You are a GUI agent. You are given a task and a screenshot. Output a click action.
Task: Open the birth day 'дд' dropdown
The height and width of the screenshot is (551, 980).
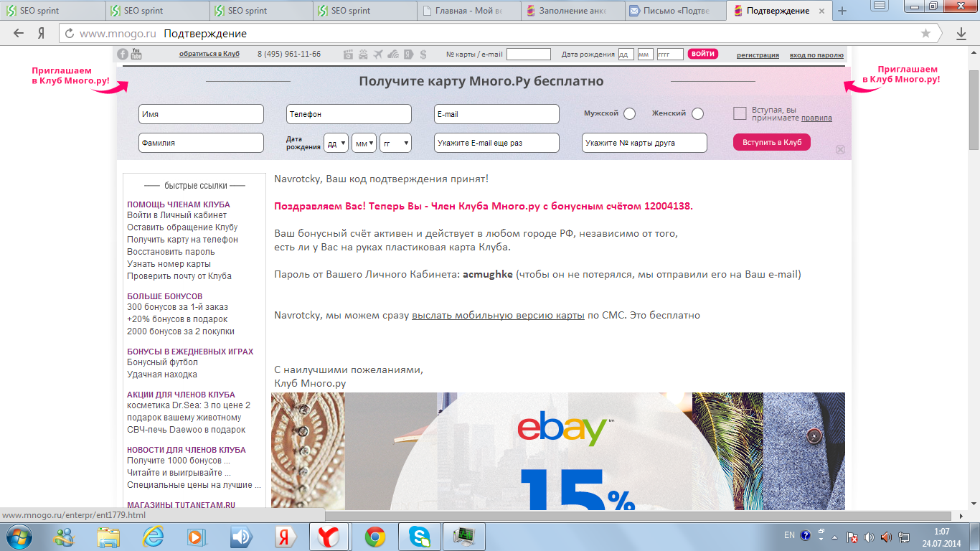336,143
